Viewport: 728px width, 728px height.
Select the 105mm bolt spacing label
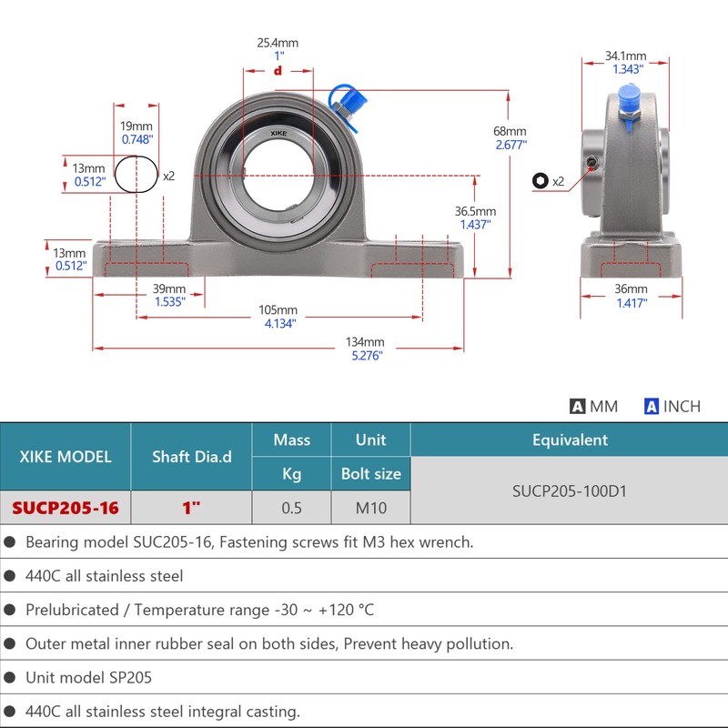pos(278,310)
